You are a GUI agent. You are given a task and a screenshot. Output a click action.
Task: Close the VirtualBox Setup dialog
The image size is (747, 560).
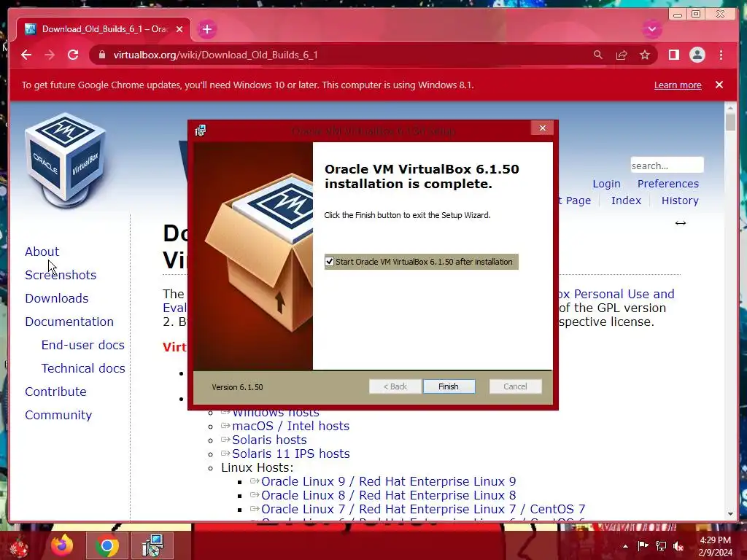pos(542,128)
